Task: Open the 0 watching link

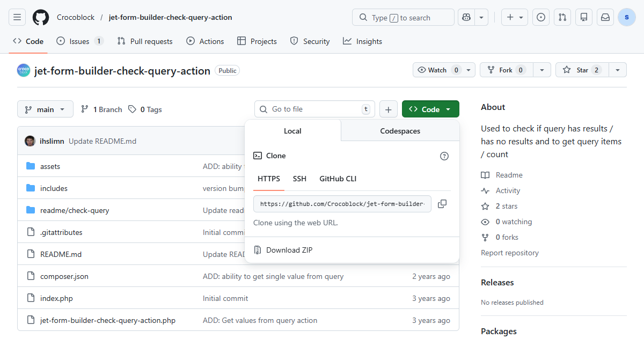Action: point(507,222)
